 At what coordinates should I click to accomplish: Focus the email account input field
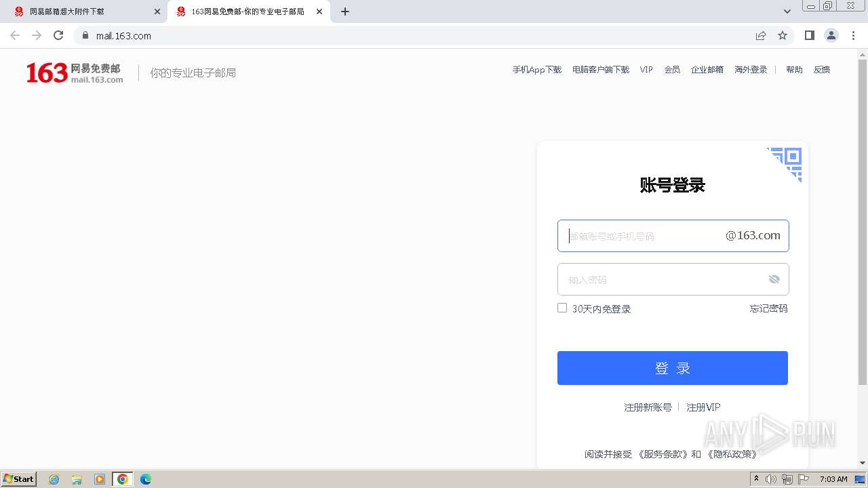(x=673, y=236)
